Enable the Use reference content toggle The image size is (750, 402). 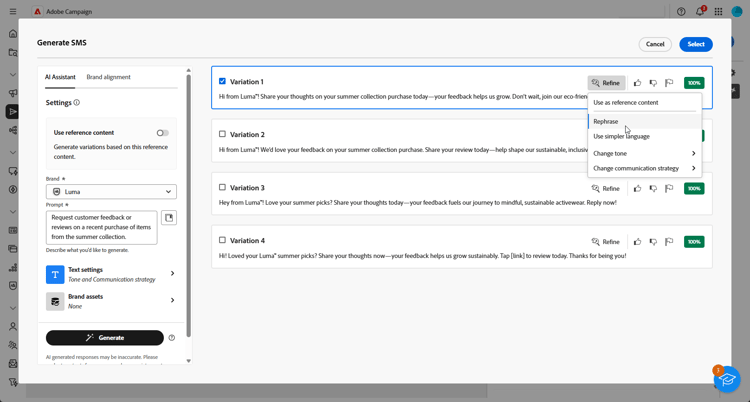point(163,133)
